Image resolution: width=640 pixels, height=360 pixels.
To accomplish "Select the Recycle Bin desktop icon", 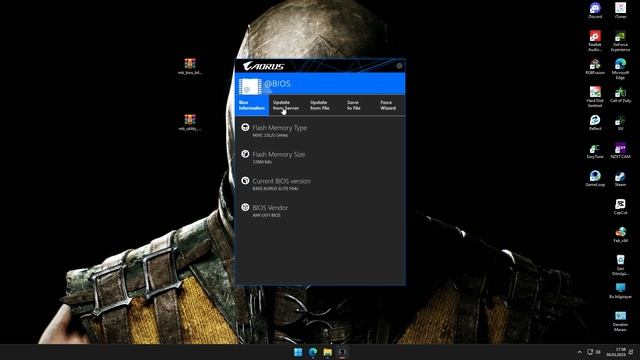I will (620, 264).
